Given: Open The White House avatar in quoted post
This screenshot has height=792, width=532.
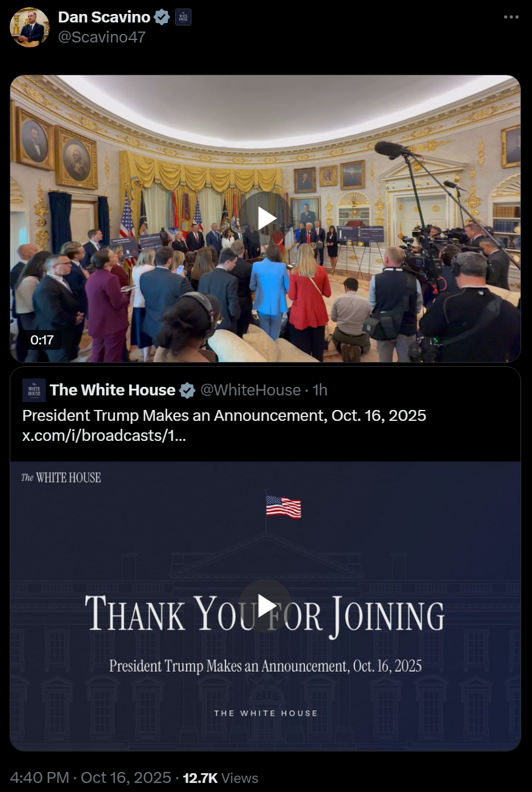Looking at the screenshot, I should tap(34, 390).
